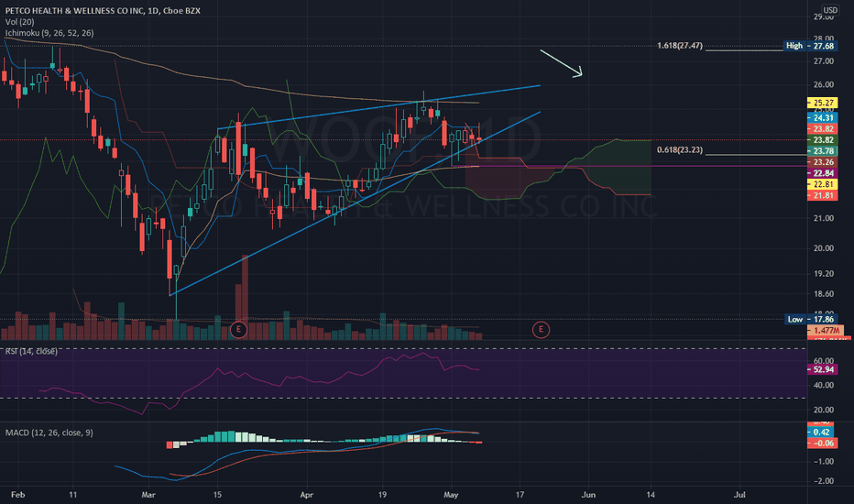Click the yellow 22.81 price tag
854x504 pixels.
coord(823,184)
